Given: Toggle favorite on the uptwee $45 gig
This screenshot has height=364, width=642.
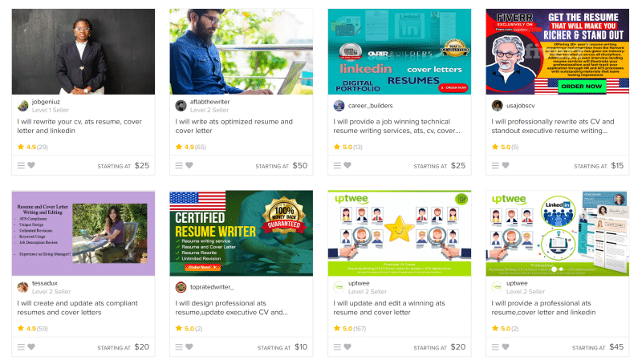Looking at the screenshot, I should (506, 347).
